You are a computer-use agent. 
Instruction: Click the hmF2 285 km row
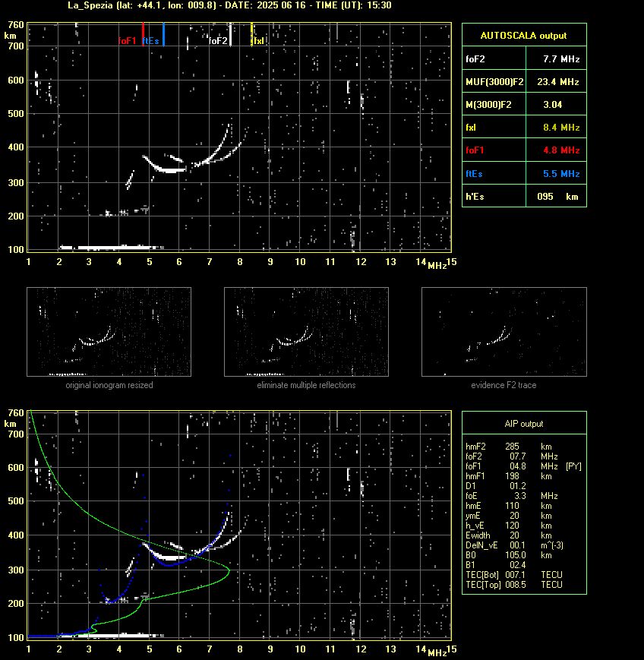click(x=509, y=447)
